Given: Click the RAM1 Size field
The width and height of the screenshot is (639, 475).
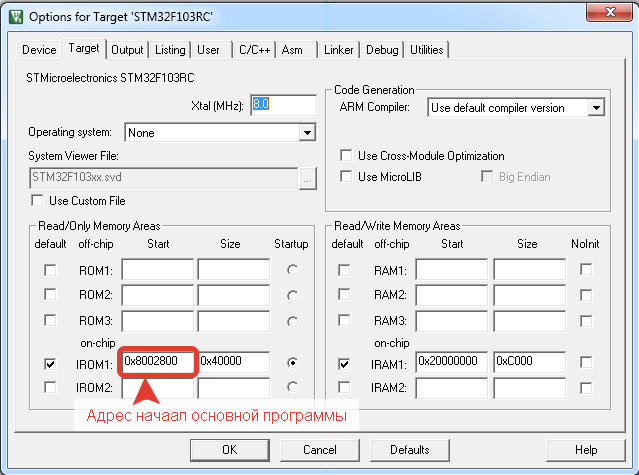Looking at the screenshot, I should tap(530, 269).
